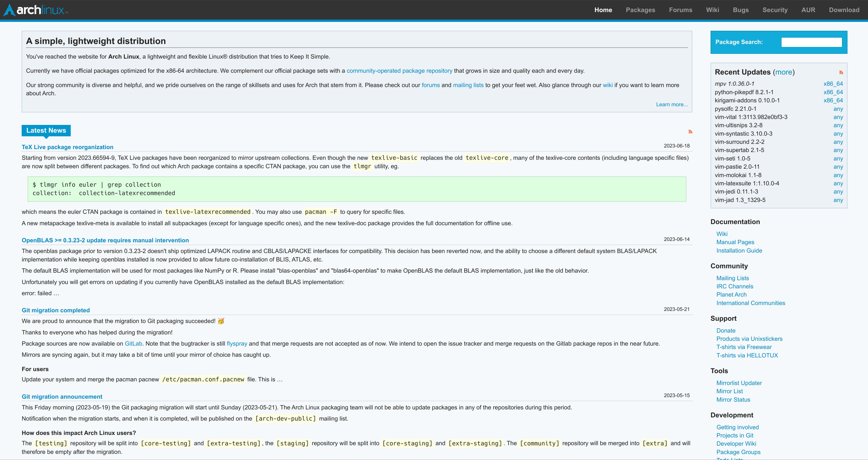The image size is (868, 460).
Task: Open Installation Guide link
Action: click(x=739, y=251)
